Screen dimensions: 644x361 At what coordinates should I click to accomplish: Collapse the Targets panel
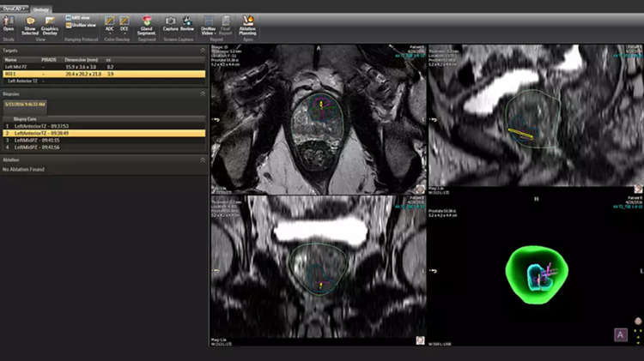click(202, 51)
